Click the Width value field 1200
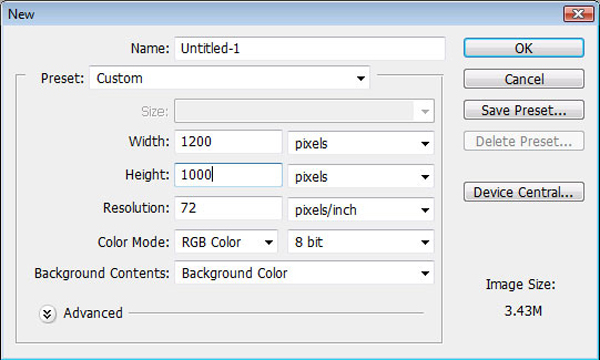This screenshot has height=360, width=600. point(228,142)
